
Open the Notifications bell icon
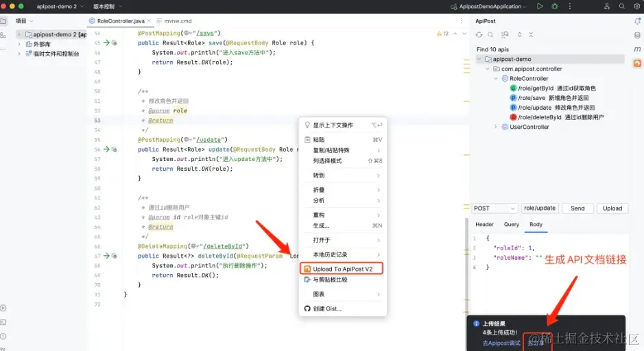(637, 21)
